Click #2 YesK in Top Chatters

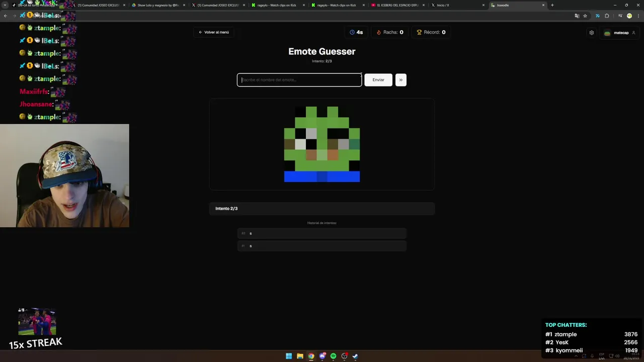coord(591,342)
